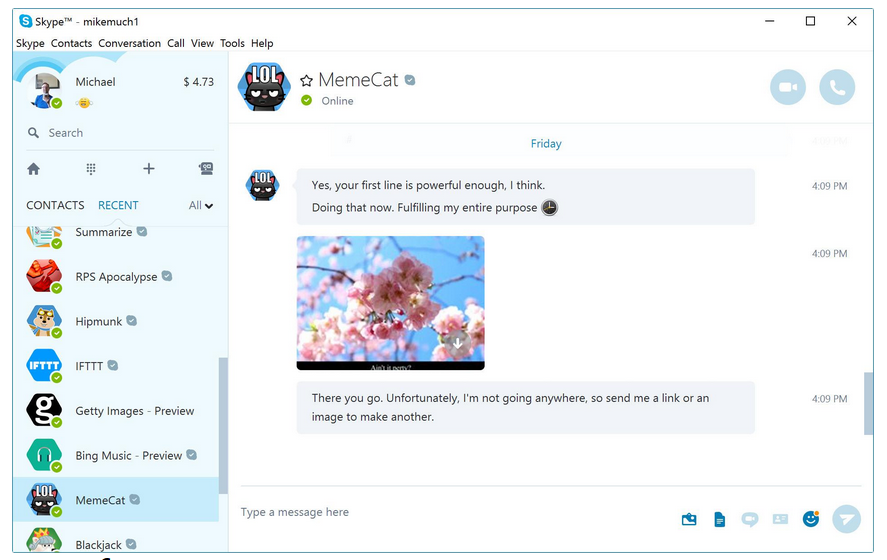Click the plus new conversation icon

[x=149, y=169]
